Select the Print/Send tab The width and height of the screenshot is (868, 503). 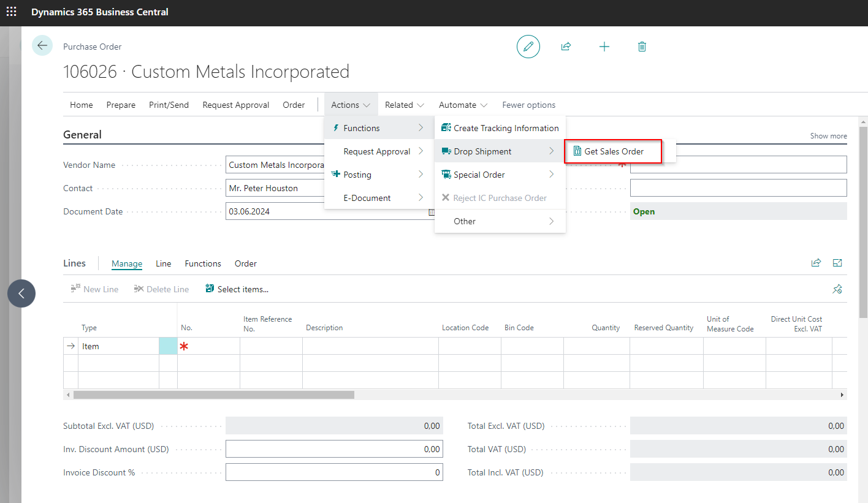point(169,105)
